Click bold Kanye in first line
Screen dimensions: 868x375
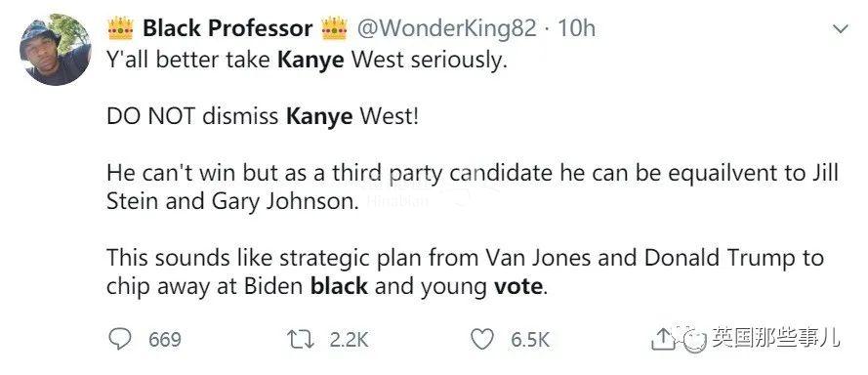coord(310,60)
